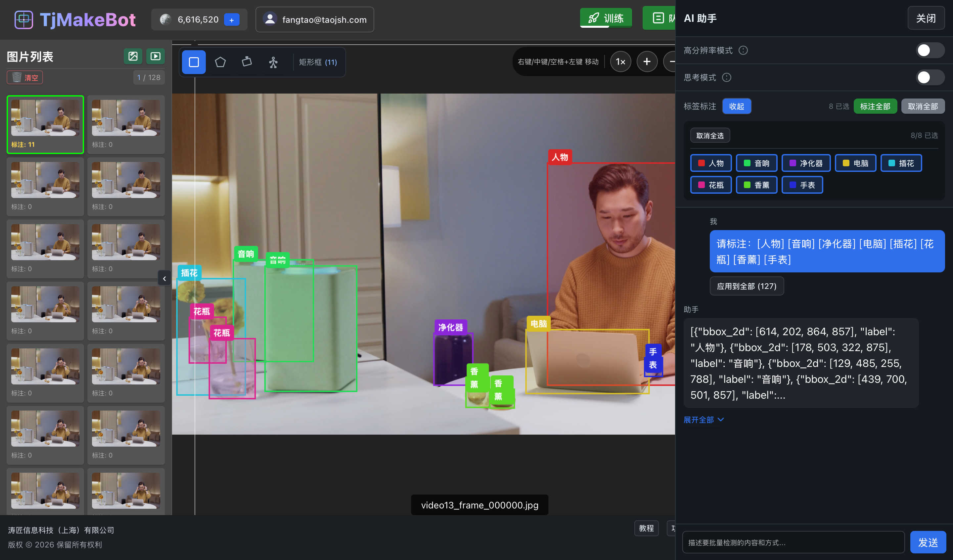Viewport: 953px width, 560px height.
Task: Expand the full assistant response
Action: [703, 420]
